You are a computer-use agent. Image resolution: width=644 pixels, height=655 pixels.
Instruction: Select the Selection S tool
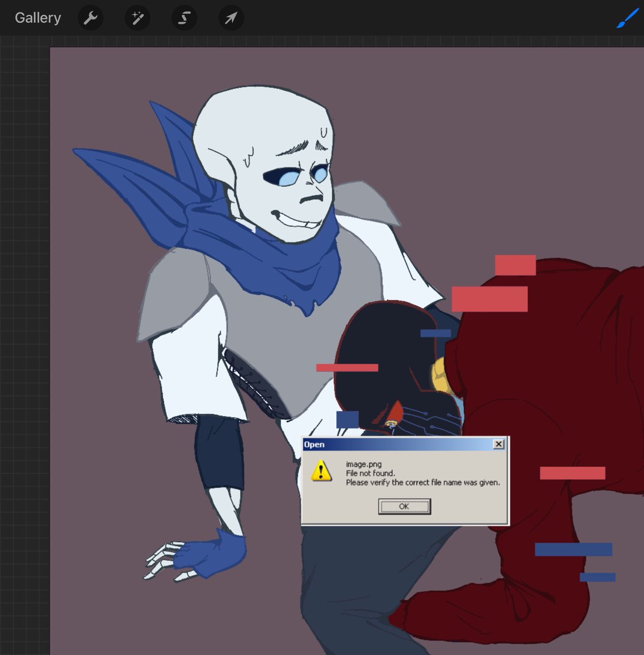click(184, 19)
